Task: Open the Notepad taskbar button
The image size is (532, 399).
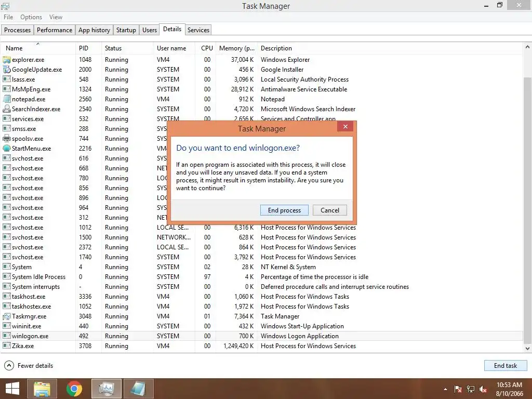Action: [x=139, y=389]
